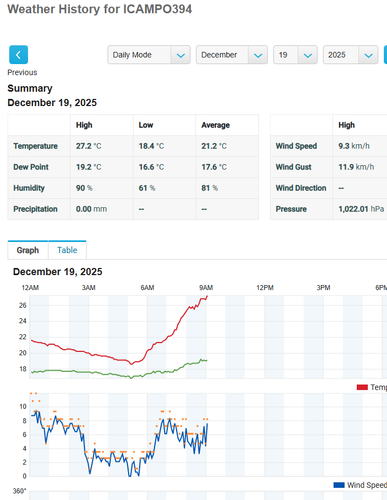Select Pressure value 1,022.01 hPa
The width and height of the screenshot is (387, 500).
pos(361,209)
